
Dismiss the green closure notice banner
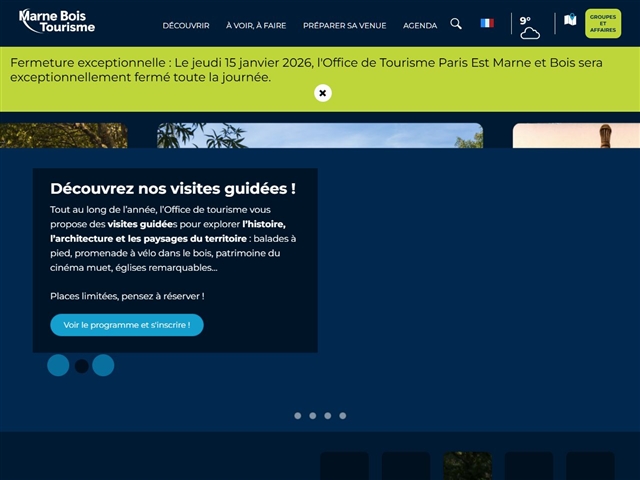coord(322,93)
